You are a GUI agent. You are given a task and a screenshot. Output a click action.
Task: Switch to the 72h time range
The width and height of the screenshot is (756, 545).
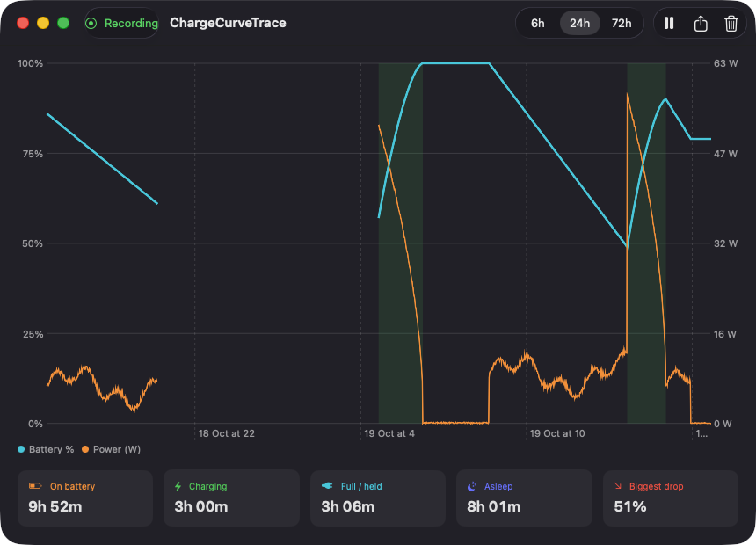point(622,23)
